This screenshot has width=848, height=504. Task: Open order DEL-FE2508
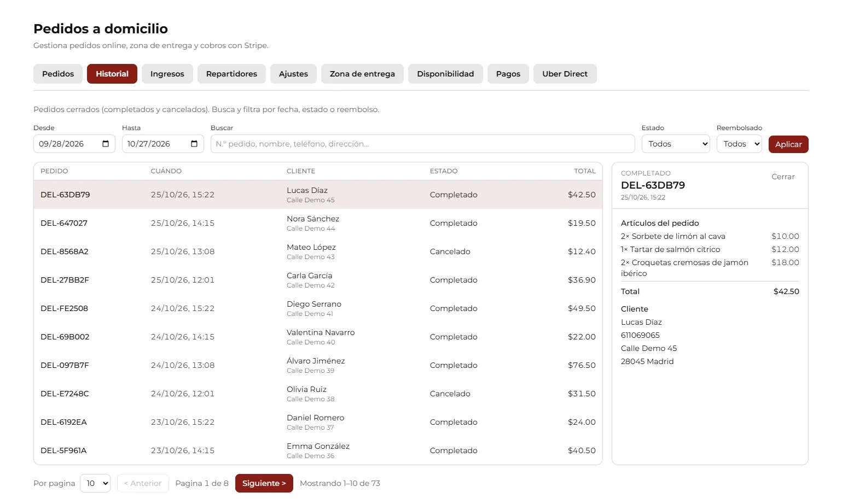tap(318, 308)
